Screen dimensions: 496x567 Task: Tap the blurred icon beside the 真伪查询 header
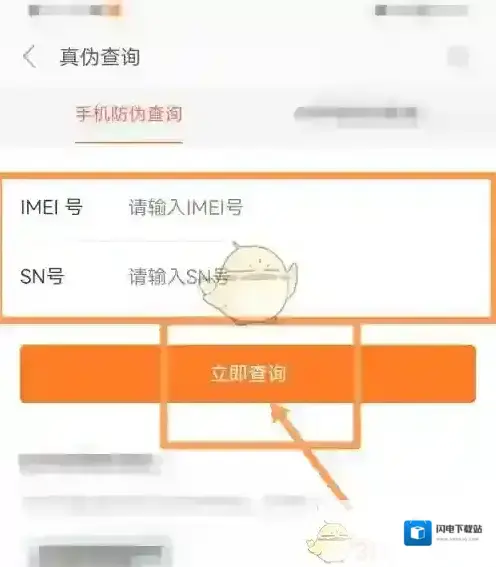click(x=458, y=57)
